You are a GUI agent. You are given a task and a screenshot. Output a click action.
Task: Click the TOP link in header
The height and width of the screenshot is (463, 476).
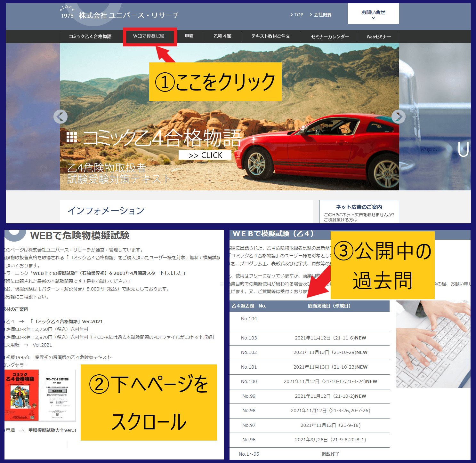[297, 15]
